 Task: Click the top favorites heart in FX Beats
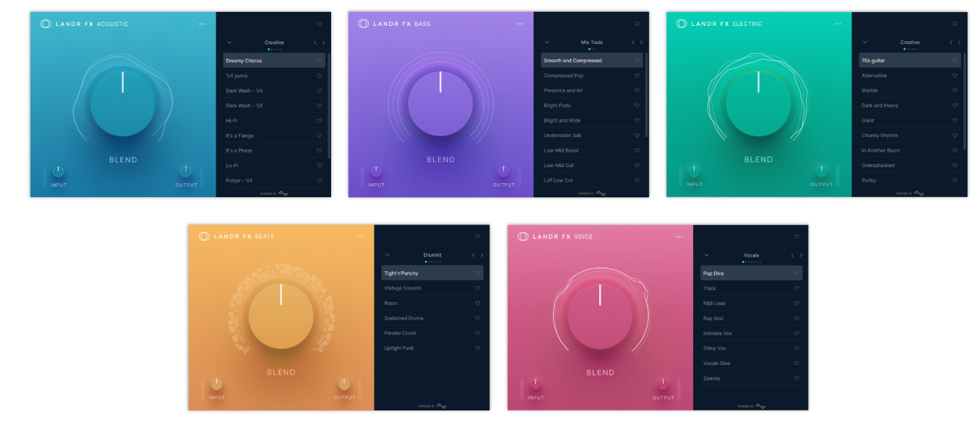click(x=477, y=236)
